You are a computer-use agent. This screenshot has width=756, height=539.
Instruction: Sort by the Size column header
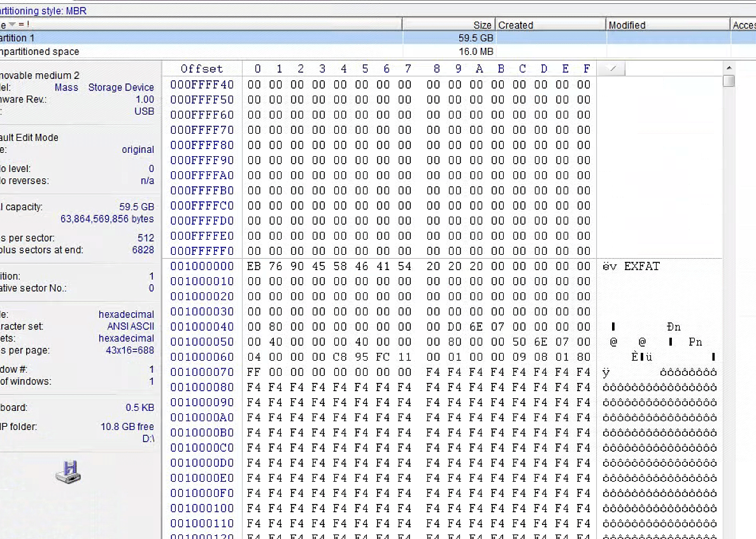[x=449, y=25]
